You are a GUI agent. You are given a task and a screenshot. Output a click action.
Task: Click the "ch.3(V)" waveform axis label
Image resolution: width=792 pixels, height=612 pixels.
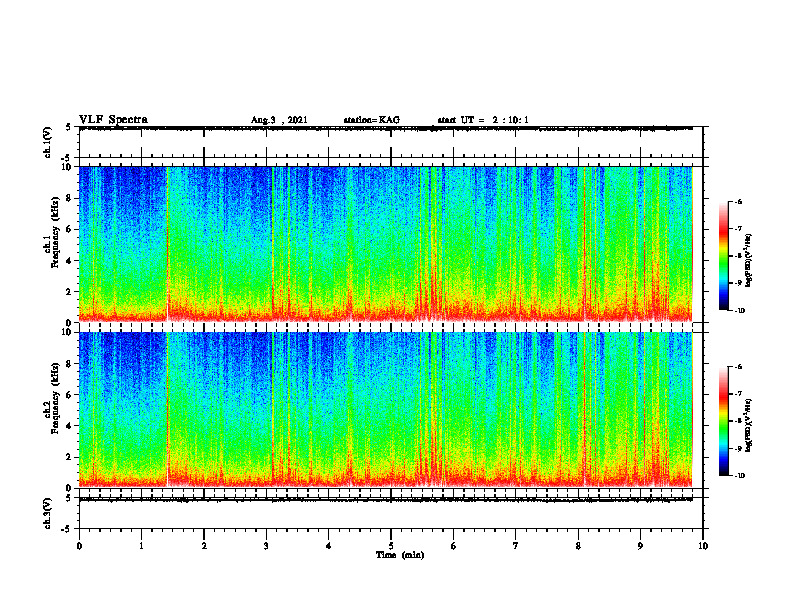click(x=47, y=513)
